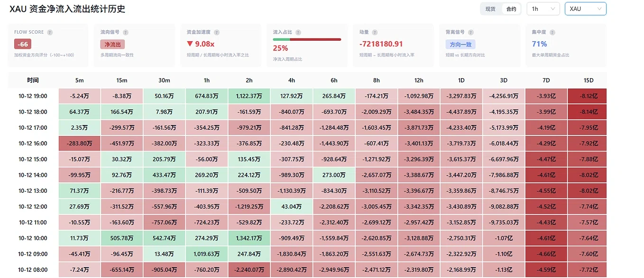Select the 505.78万 cell
Screen dimensions: 644x278
tap(122, 238)
